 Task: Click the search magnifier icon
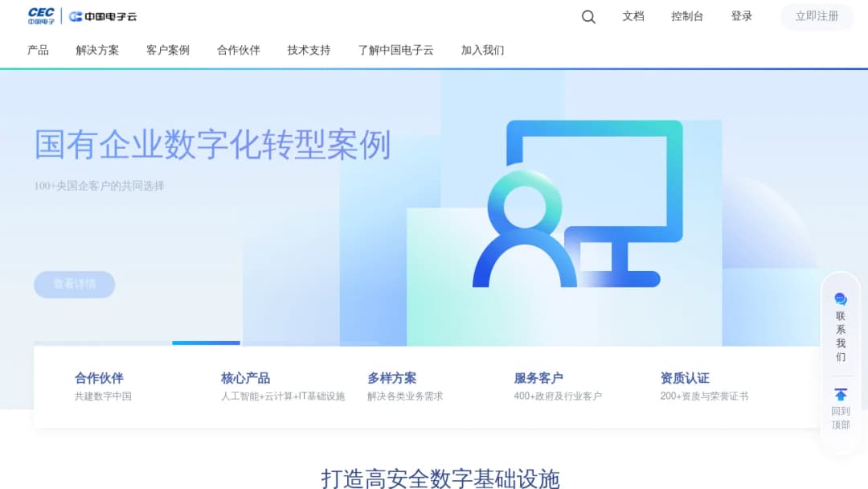click(588, 17)
